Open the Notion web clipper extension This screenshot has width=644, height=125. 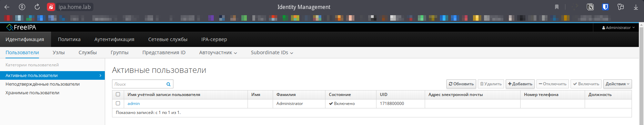point(590,7)
